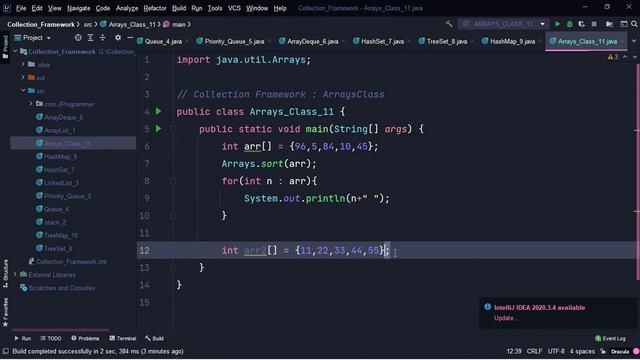Click the Stop button in toolbar

(x=594, y=24)
